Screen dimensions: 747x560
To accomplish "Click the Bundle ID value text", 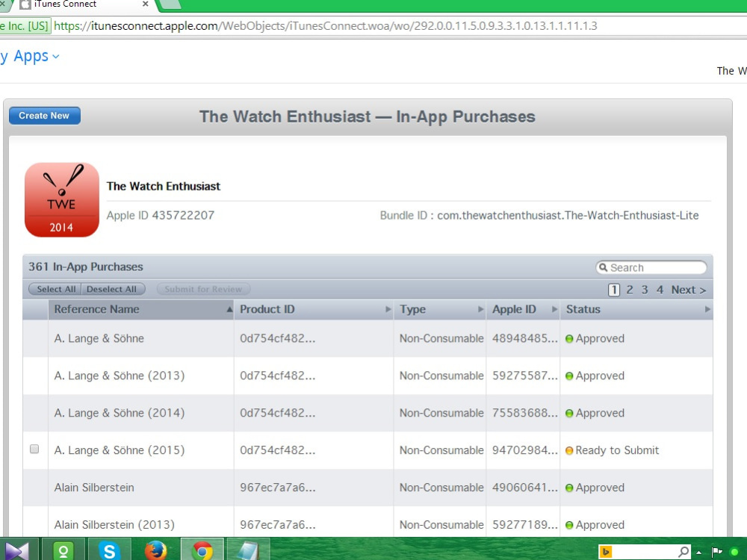I will [x=568, y=216].
